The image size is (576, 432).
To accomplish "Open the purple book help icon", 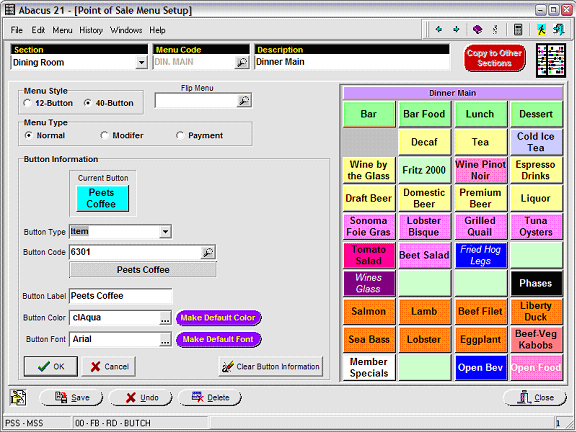I will point(477,29).
